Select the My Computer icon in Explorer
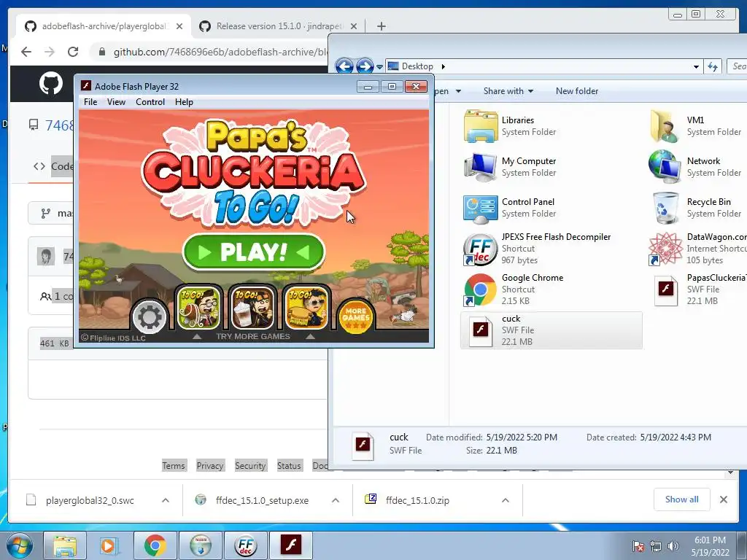Screen dimensions: 747x560 click(480, 167)
